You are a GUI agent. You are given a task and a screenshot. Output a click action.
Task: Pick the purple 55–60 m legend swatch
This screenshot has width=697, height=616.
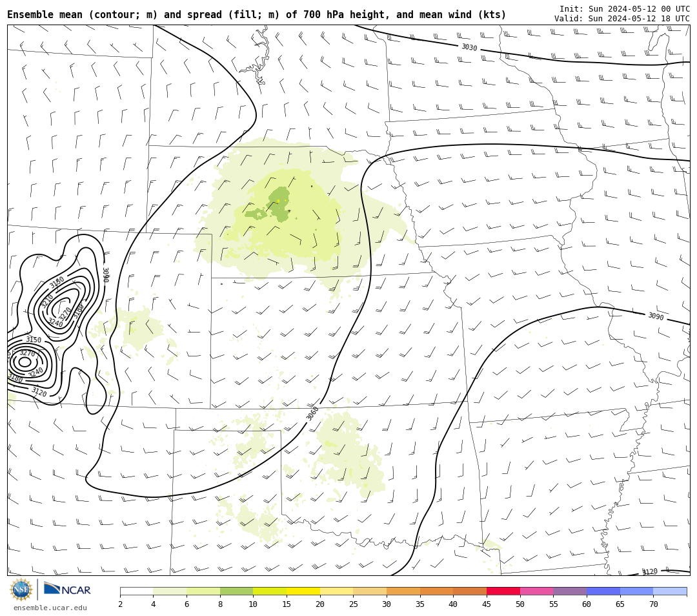[570, 591]
